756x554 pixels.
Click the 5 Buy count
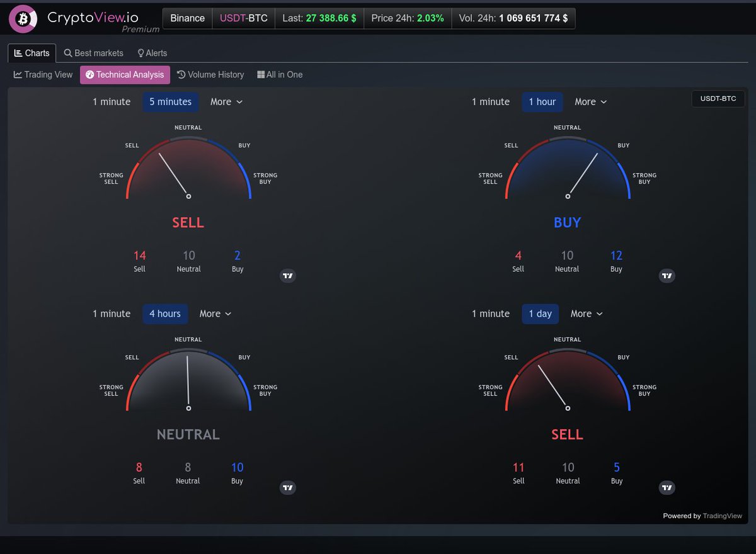point(617,468)
